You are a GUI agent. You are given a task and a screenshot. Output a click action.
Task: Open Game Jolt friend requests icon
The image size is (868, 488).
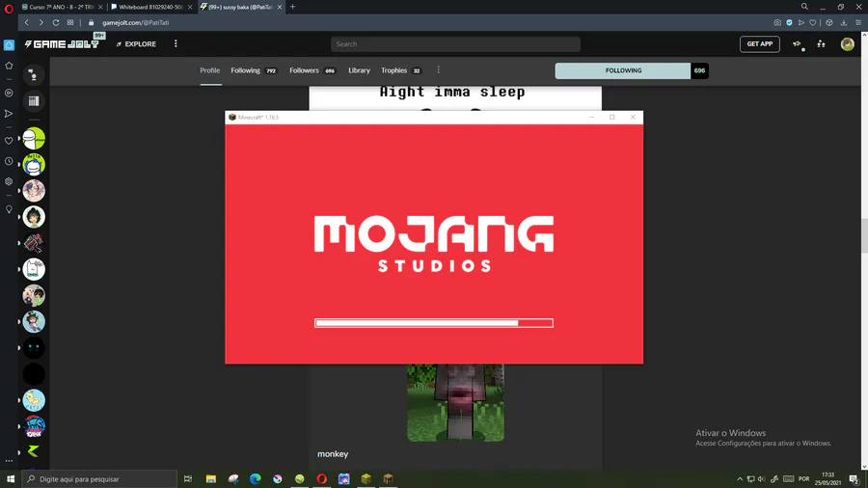click(822, 44)
